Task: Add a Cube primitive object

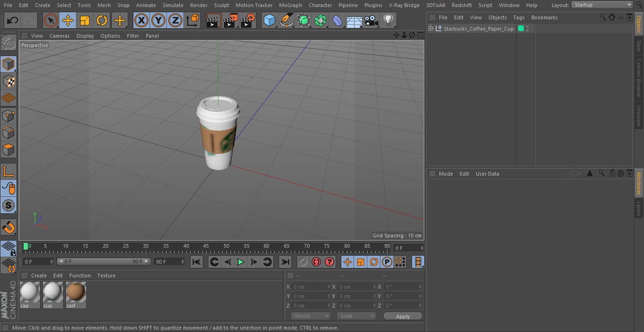Action: tap(269, 20)
